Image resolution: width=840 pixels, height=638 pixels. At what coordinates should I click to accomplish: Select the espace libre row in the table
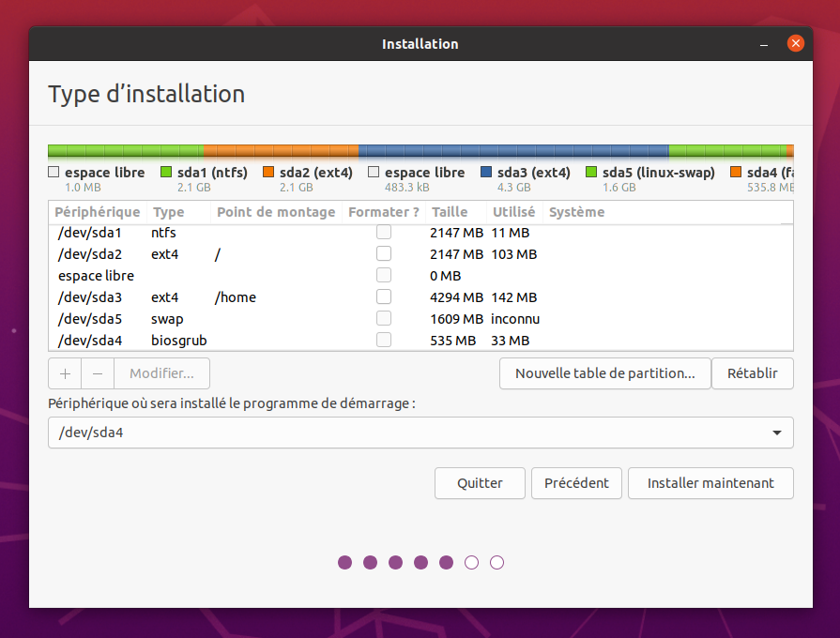420,275
